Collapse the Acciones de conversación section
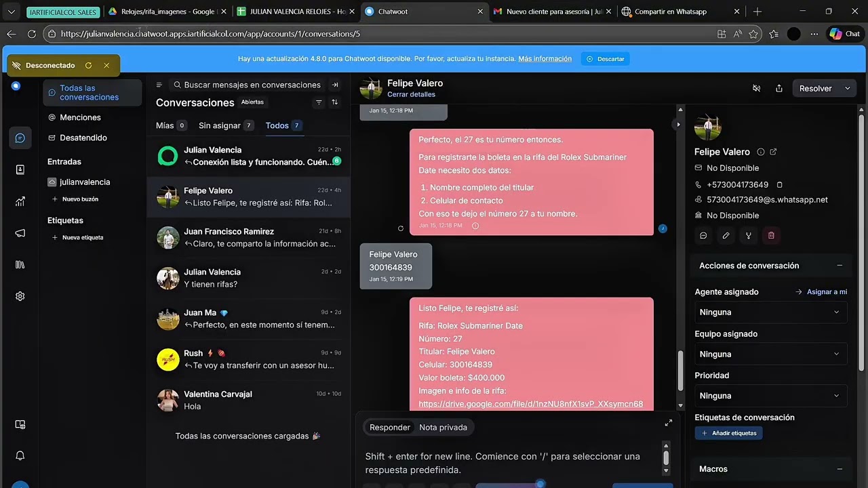Screen dimensions: 868x488 pos(840,266)
